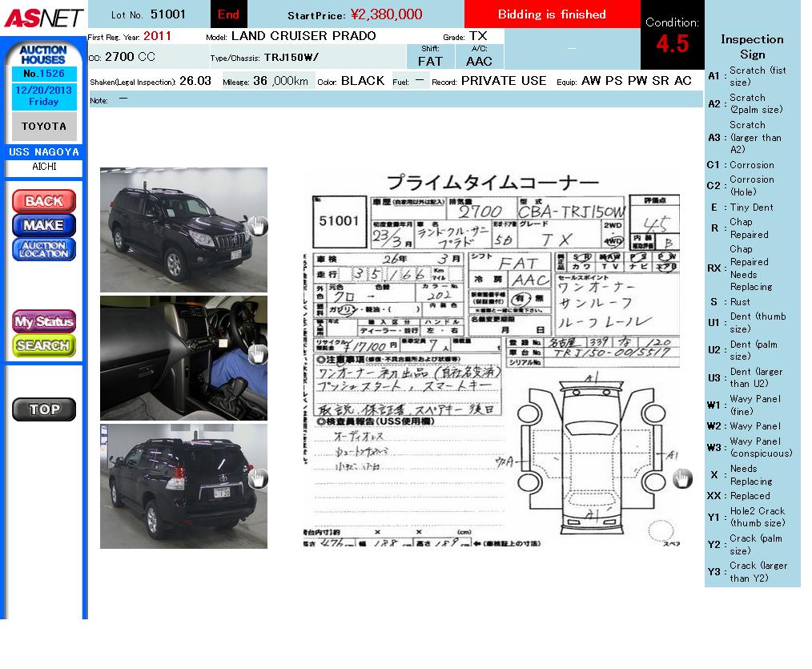Click the hand icon on rear car photo
This screenshot has width=812, height=669.
pyautogui.click(x=257, y=479)
